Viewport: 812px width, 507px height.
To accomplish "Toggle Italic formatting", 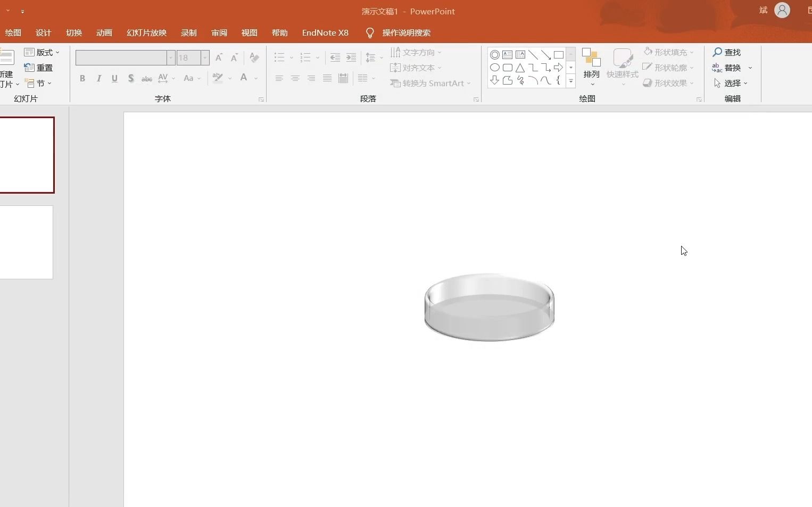I will (99, 78).
